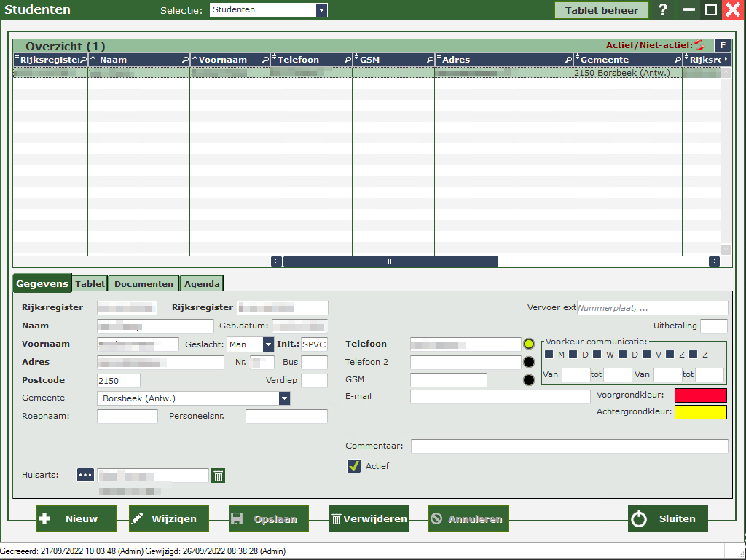746x560 pixels.
Task: Toggle the M day communication checkbox
Action: click(549, 355)
